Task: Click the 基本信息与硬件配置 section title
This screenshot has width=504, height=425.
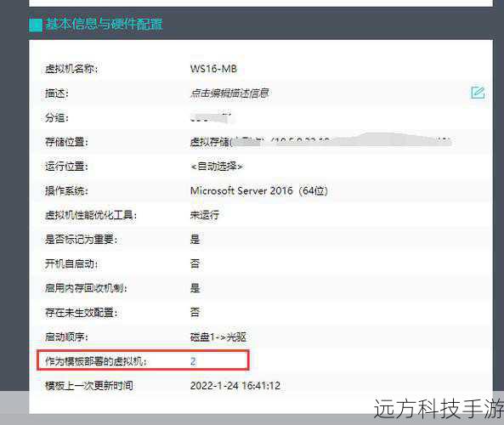Action: (104, 24)
